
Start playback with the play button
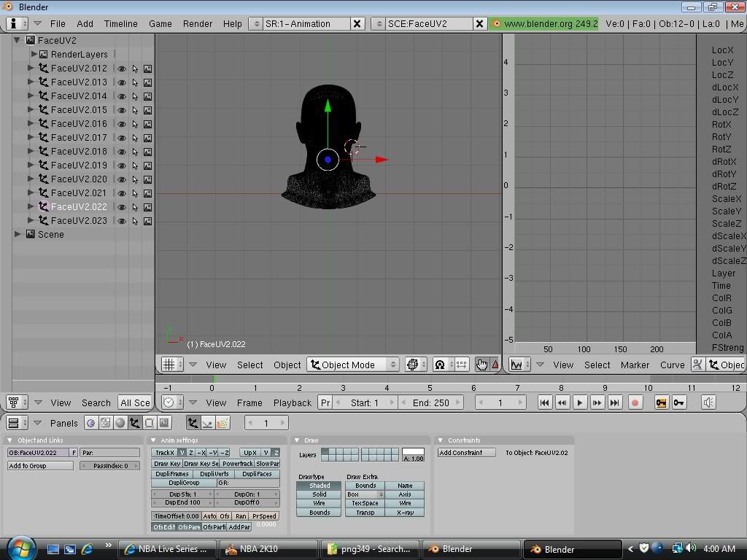579,402
